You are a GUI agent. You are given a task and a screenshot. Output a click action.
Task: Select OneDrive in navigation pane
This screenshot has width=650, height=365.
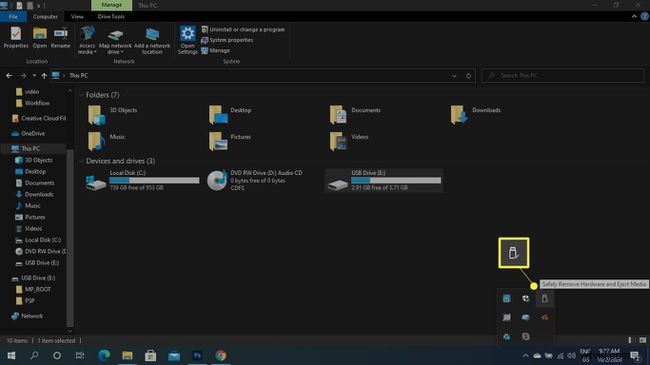[x=28, y=134]
